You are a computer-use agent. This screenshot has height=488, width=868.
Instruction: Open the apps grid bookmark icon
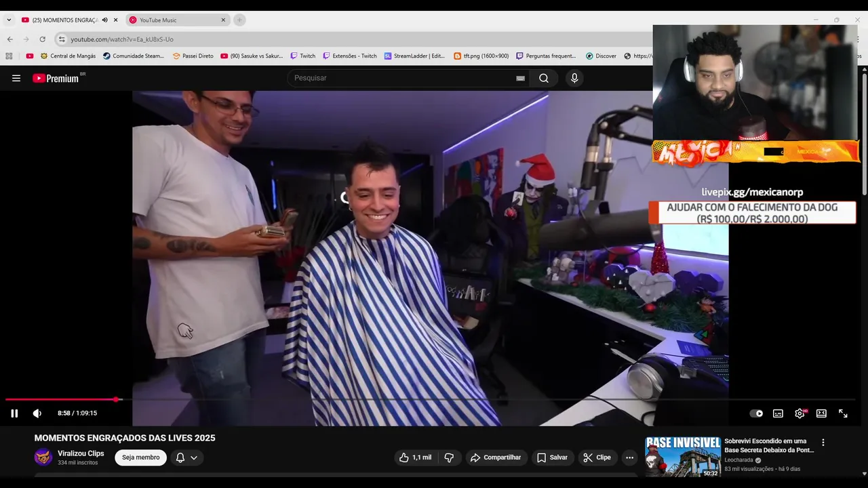tap(9, 56)
